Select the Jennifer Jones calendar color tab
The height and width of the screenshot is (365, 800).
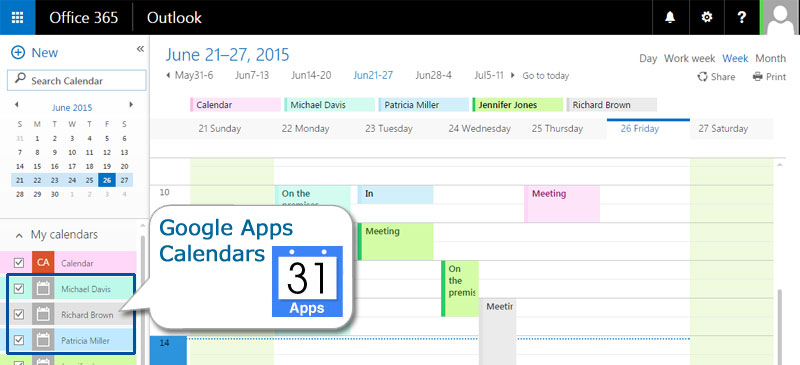pyautogui.click(x=518, y=105)
